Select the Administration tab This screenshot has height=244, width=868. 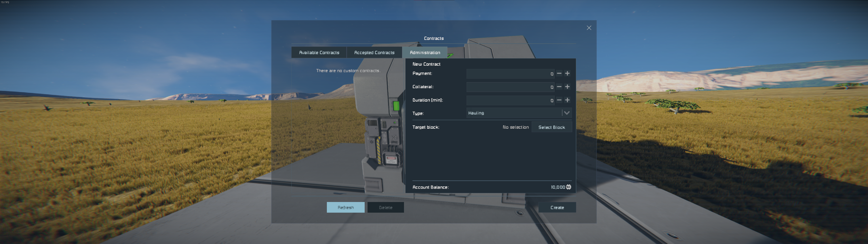pos(425,53)
